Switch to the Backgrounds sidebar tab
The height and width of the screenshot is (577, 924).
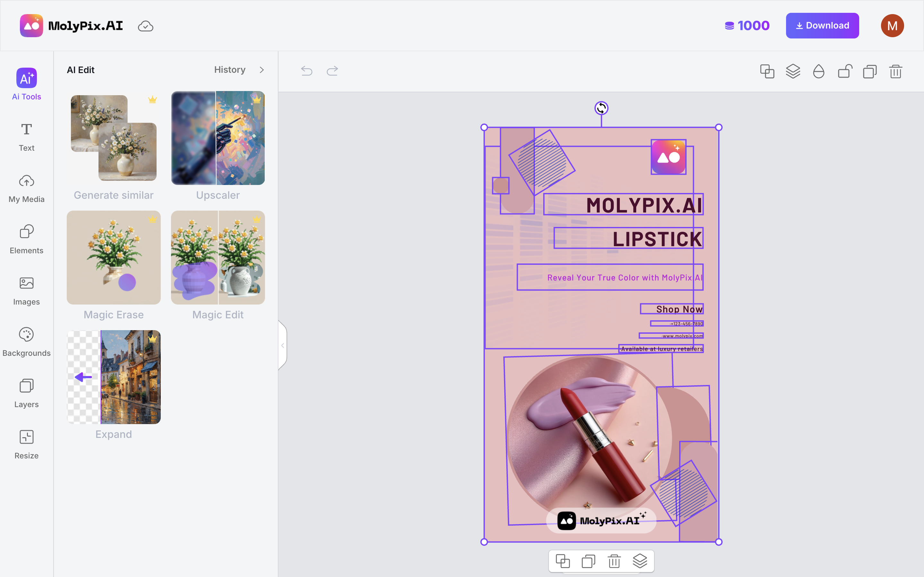26,341
